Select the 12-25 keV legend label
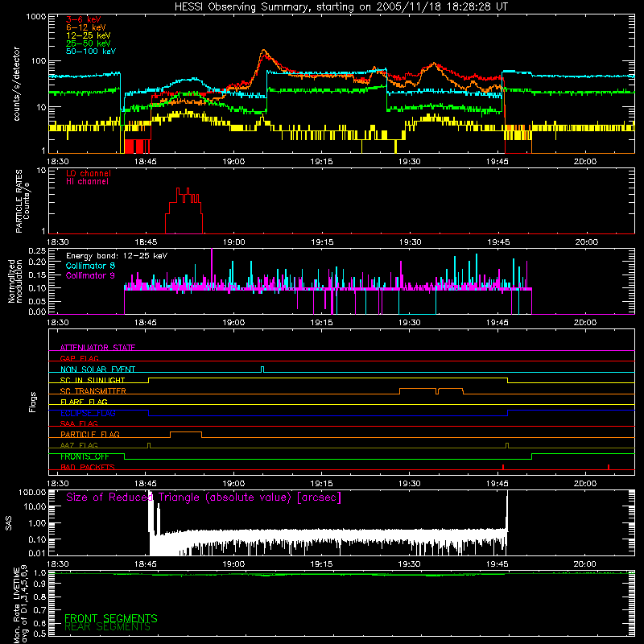 pos(89,35)
